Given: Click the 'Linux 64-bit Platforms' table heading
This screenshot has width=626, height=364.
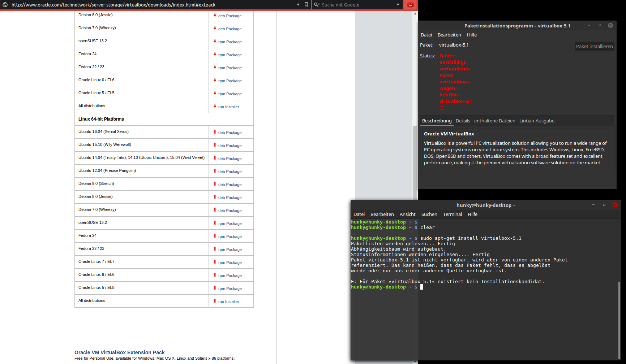Looking at the screenshot, I should [101, 119].
